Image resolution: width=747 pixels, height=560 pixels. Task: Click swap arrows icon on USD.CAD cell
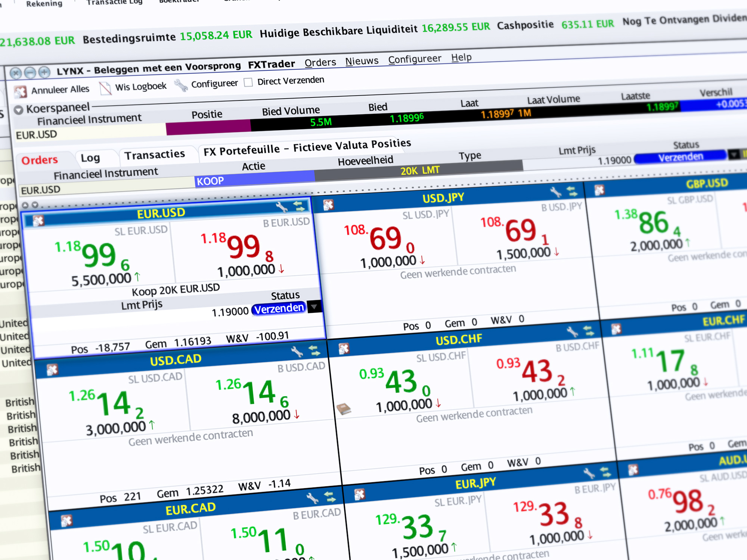point(314,351)
